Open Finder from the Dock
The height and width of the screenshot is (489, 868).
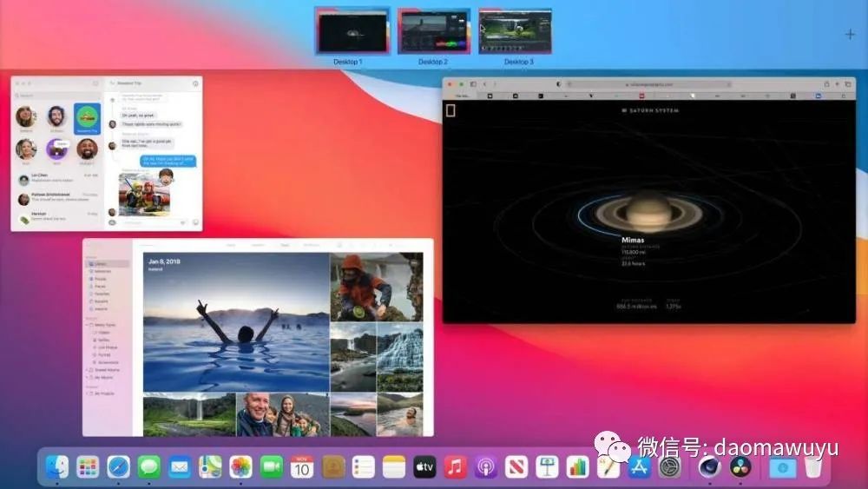[x=57, y=467]
